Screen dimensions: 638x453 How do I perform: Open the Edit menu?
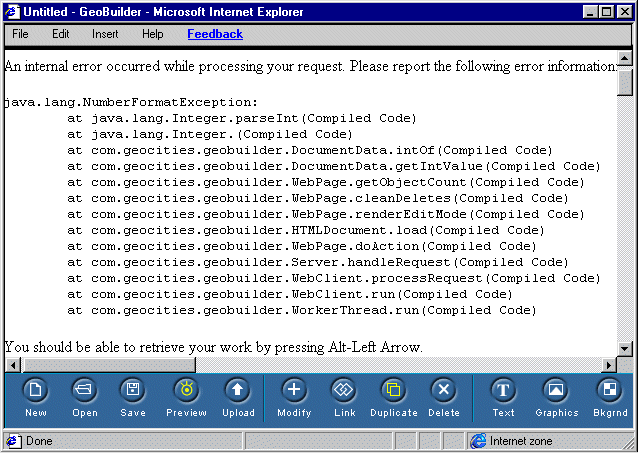pos(61,34)
